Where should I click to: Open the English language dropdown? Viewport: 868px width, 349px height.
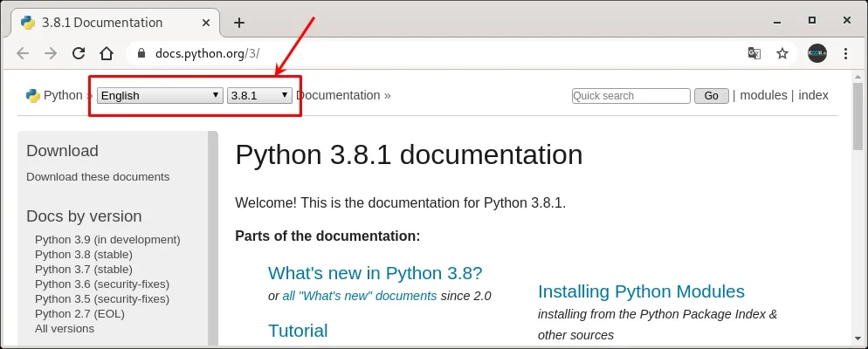click(161, 95)
